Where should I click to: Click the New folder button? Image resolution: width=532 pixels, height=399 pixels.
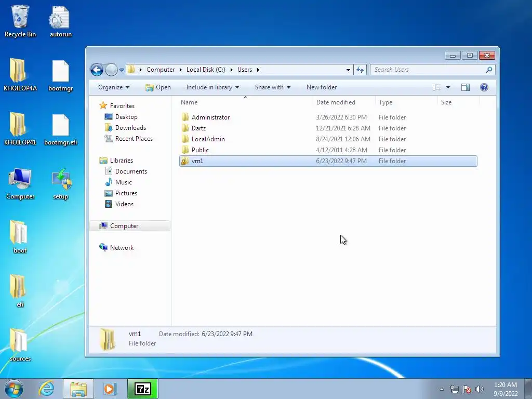click(x=322, y=87)
